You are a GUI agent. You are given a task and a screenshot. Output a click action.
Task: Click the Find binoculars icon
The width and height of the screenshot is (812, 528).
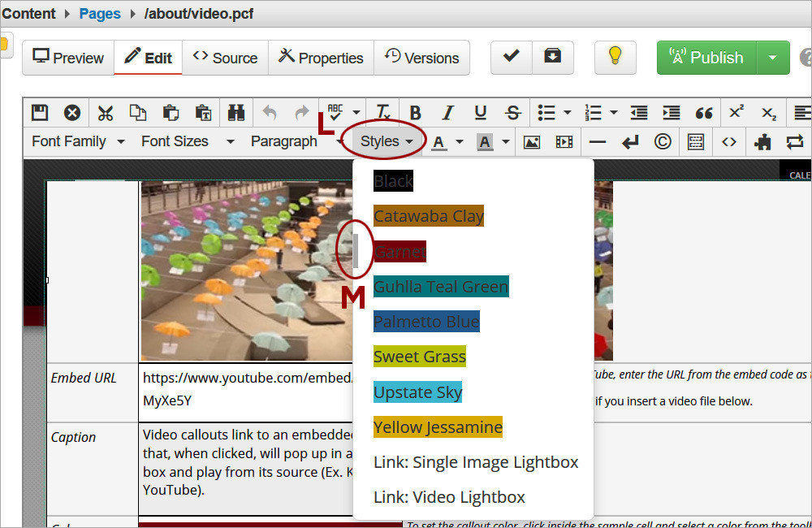point(236,113)
